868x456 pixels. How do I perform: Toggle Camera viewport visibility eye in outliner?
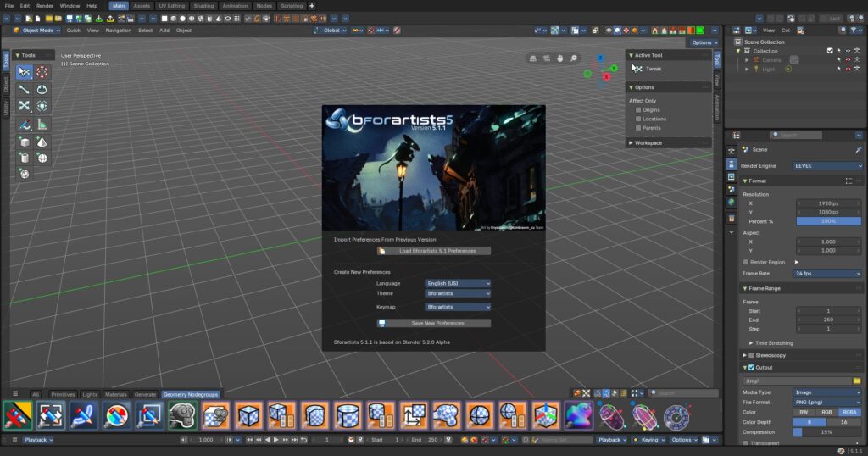pos(848,60)
